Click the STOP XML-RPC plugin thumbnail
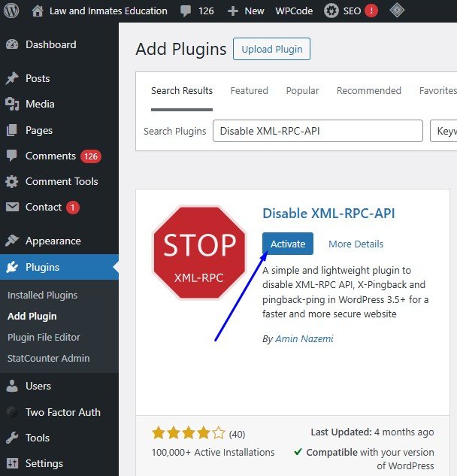Viewport: 457px width, 476px height. pyautogui.click(x=199, y=253)
